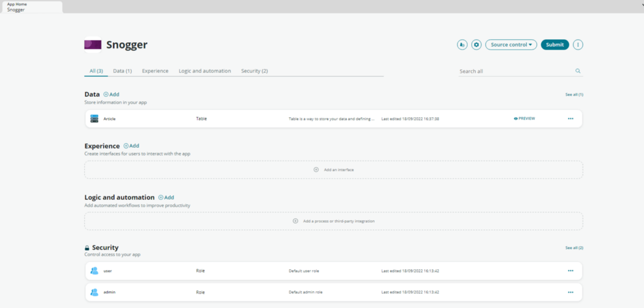The height and width of the screenshot is (308, 644).
Task: Click the Default user role description
Action: click(304, 271)
